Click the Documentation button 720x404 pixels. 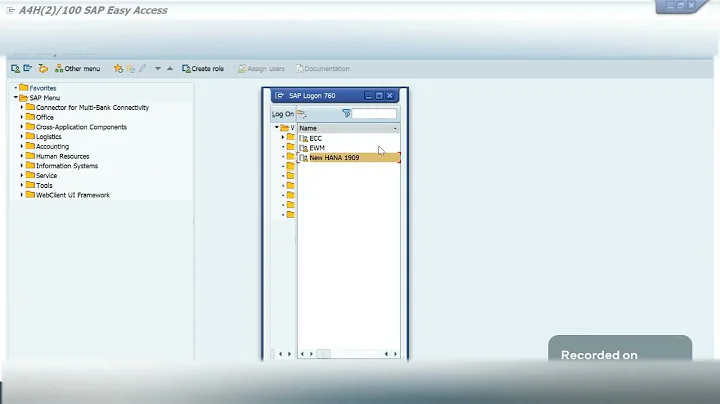click(323, 69)
